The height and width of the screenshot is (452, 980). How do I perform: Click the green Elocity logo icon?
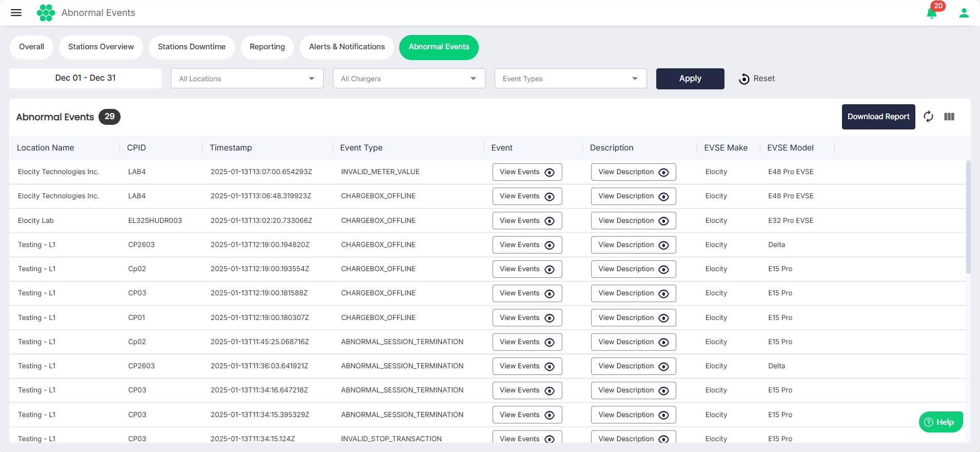point(46,13)
